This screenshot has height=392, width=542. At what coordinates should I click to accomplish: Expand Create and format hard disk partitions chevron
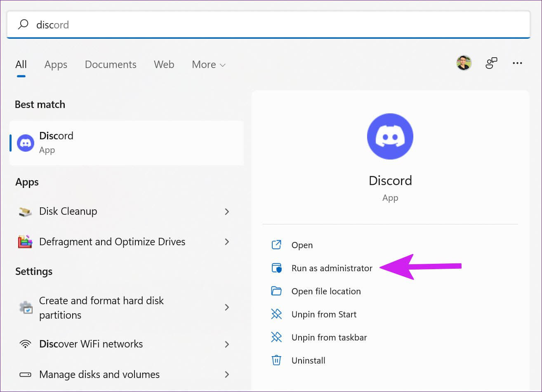click(x=227, y=307)
